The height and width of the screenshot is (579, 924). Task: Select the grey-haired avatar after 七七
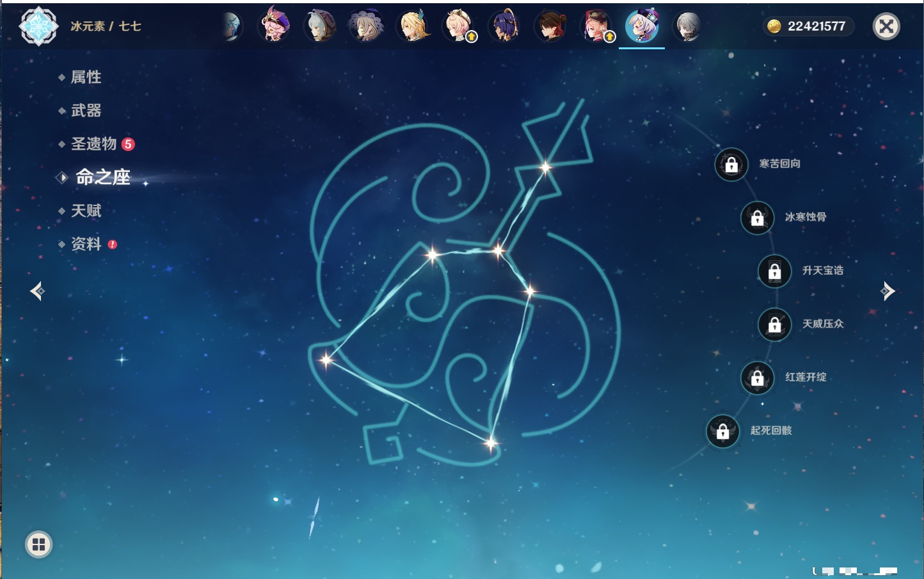688,26
